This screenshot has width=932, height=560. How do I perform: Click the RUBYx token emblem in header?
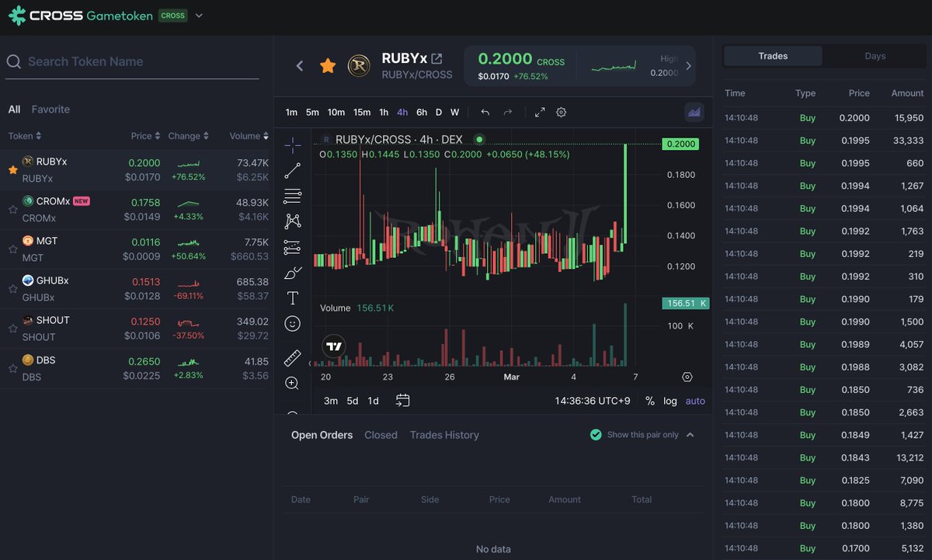pyautogui.click(x=359, y=66)
